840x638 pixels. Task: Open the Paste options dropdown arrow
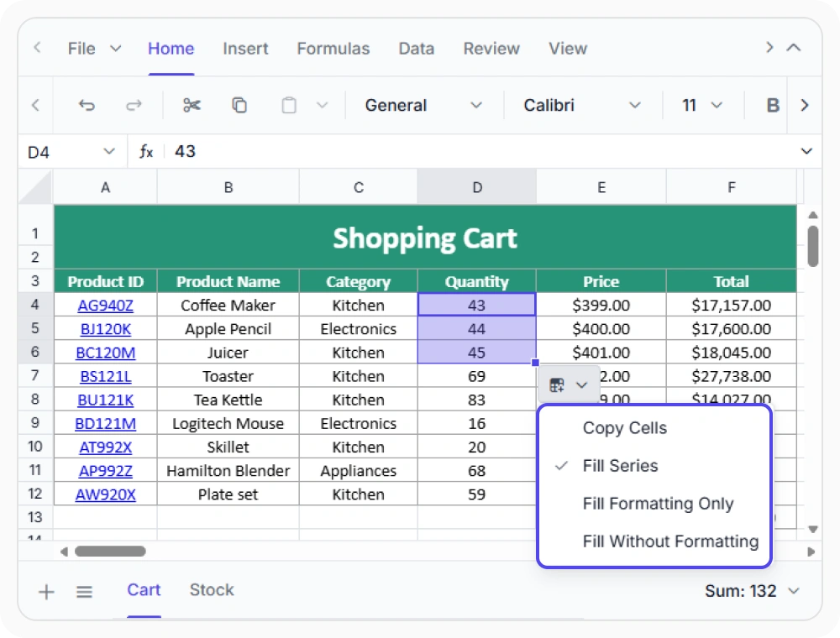(322, 105)
